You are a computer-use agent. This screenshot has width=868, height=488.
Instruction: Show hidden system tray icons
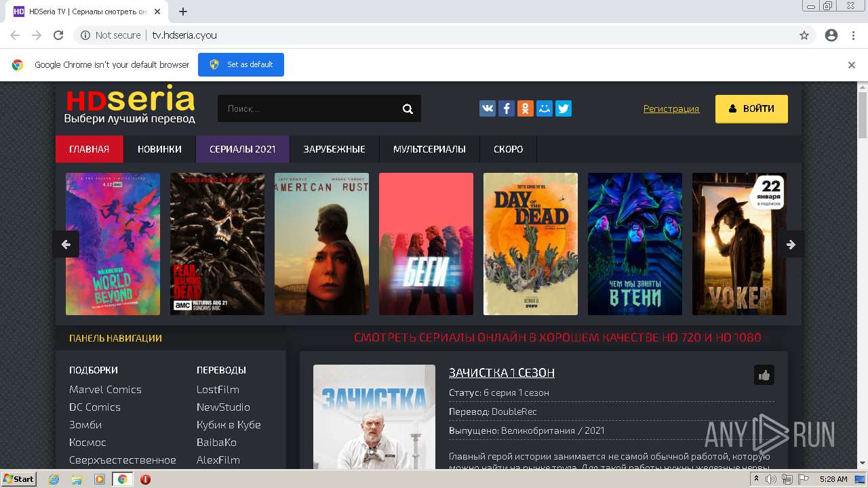tap(756, 479)
